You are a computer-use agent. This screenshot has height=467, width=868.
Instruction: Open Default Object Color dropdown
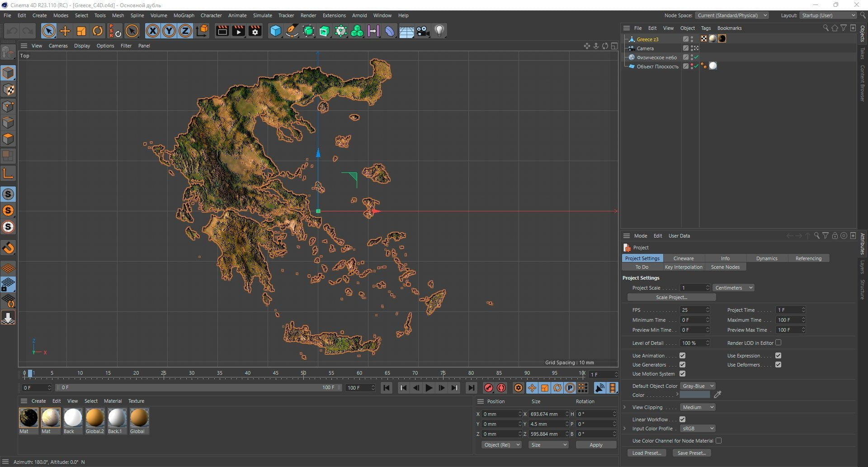click(698, 386)
